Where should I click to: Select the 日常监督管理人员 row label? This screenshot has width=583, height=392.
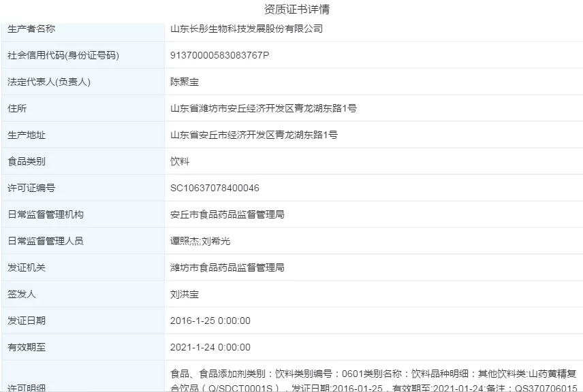(x=46, y=241)
